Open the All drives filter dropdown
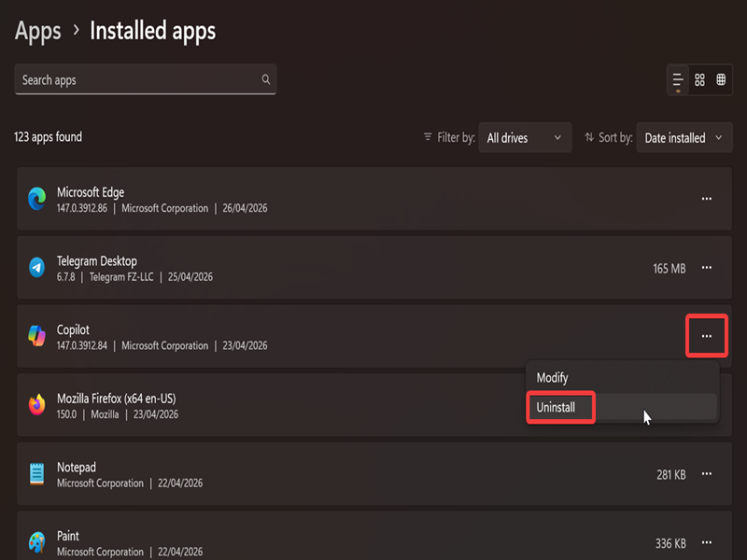Image resolution: width=747 pixels, height=560 pixels. (525, 138)
